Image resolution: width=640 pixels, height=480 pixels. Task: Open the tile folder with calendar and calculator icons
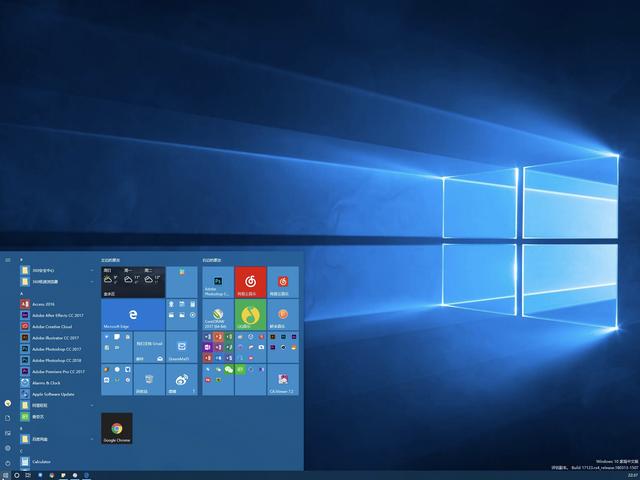point(182,315)
